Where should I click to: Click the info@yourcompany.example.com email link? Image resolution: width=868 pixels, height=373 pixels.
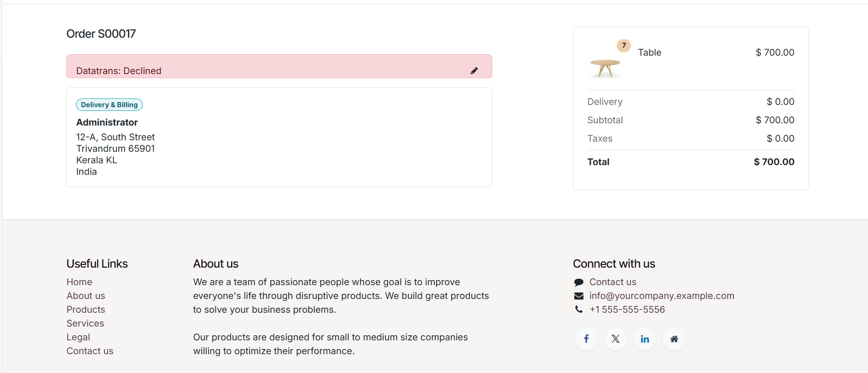662,296
